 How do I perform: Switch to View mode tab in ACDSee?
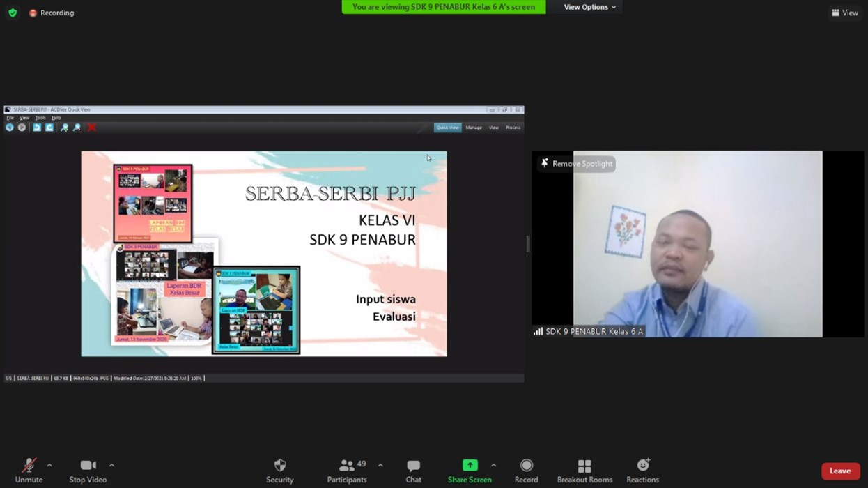coord(493,128)
